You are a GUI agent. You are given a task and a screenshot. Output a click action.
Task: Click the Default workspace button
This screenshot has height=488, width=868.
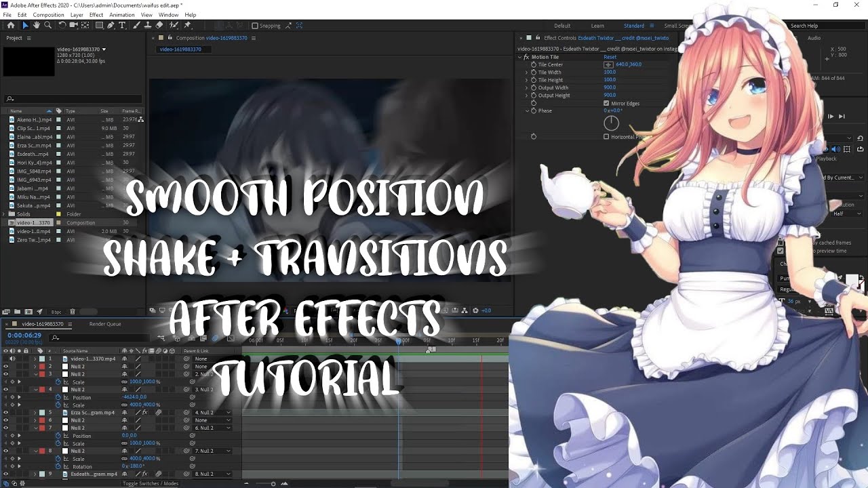[561, 26]
